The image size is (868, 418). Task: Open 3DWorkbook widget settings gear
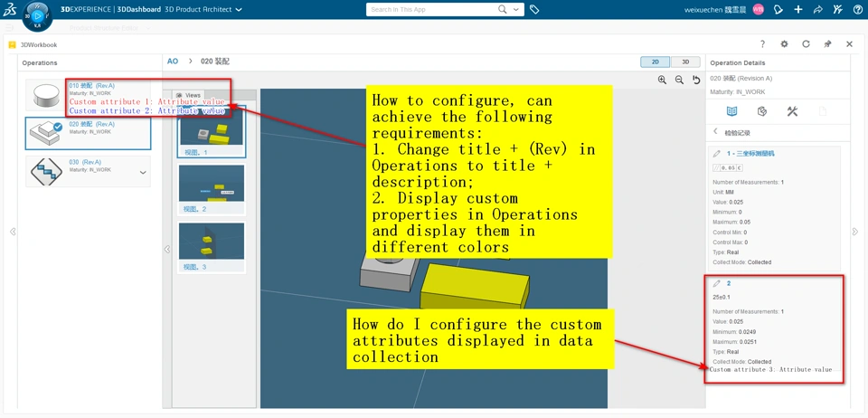[784, 44]
